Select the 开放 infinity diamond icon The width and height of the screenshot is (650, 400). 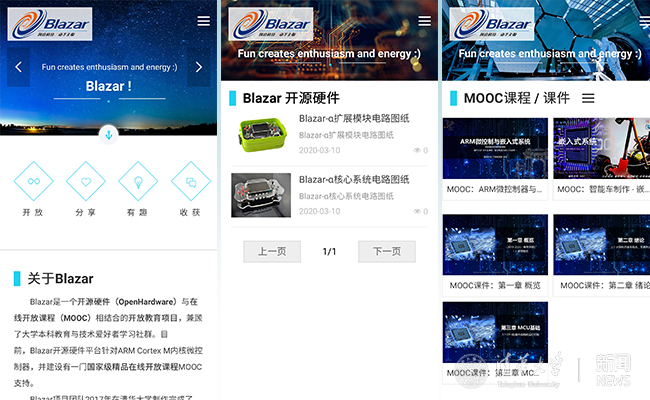coord(33,181)
